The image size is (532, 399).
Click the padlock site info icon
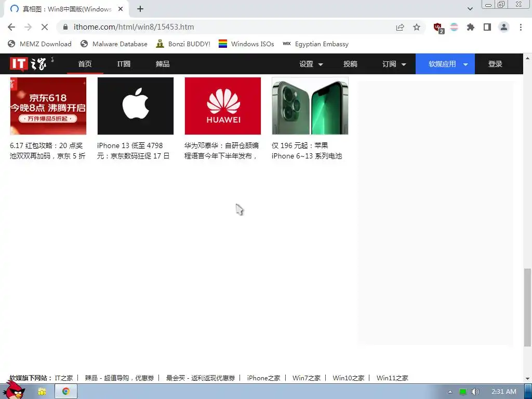coord(65,27)
